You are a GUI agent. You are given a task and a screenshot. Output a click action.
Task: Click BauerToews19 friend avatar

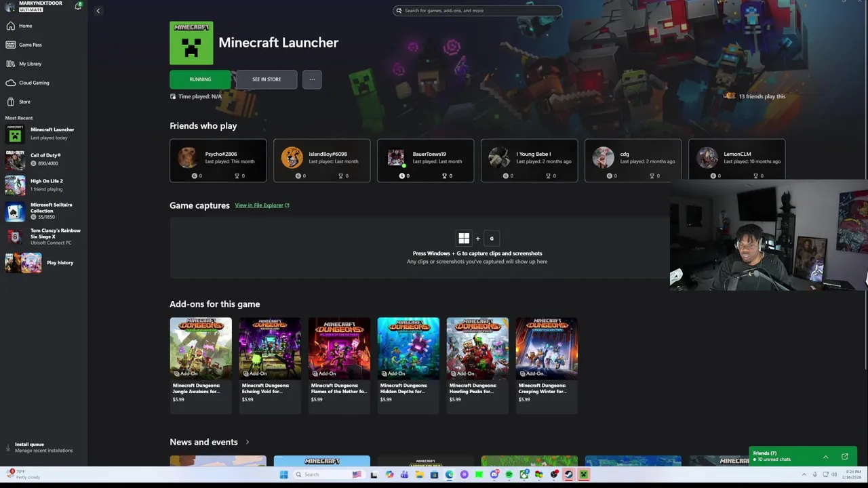click(395, 157)
